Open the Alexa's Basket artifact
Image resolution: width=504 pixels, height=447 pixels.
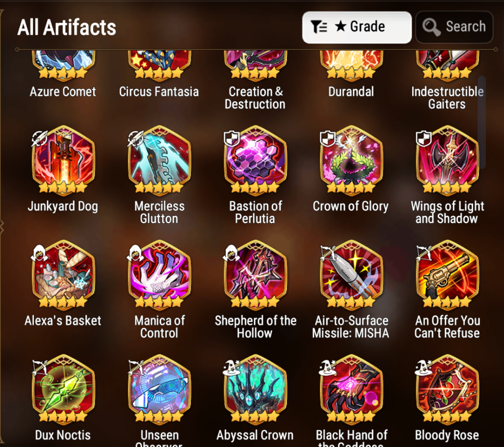click(63, 275)
